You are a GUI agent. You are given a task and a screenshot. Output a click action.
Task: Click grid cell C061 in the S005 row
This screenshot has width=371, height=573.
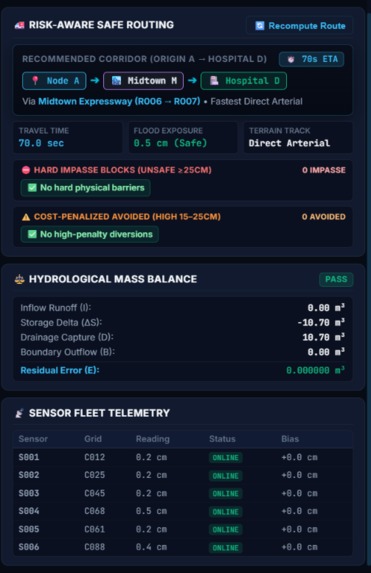(x=95, y=529)
